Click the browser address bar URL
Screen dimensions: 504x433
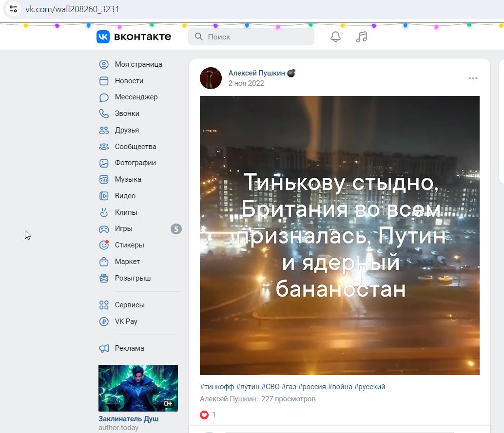[72, 9]
